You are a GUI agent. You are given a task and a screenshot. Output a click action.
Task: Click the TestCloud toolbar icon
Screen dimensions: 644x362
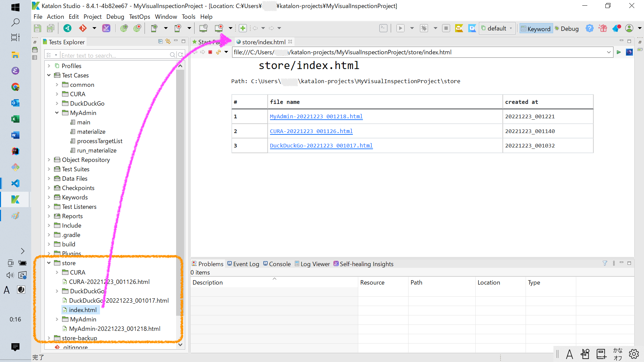459,28
